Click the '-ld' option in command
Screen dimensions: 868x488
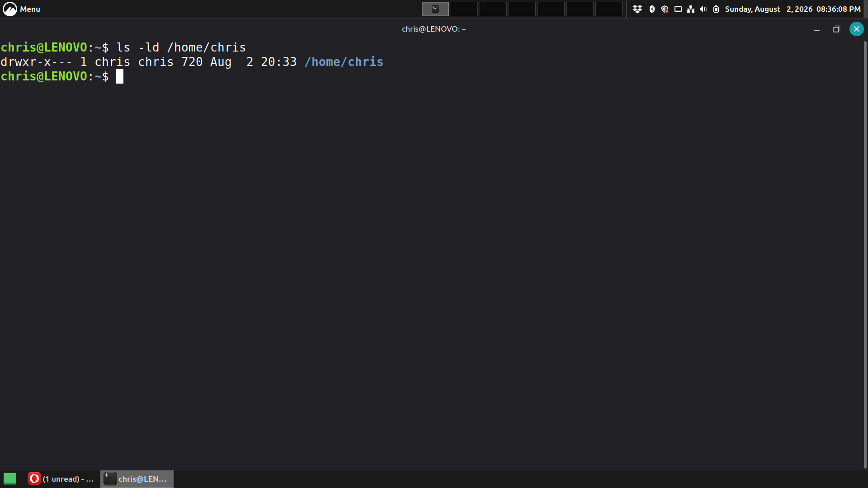click(149, 47)
